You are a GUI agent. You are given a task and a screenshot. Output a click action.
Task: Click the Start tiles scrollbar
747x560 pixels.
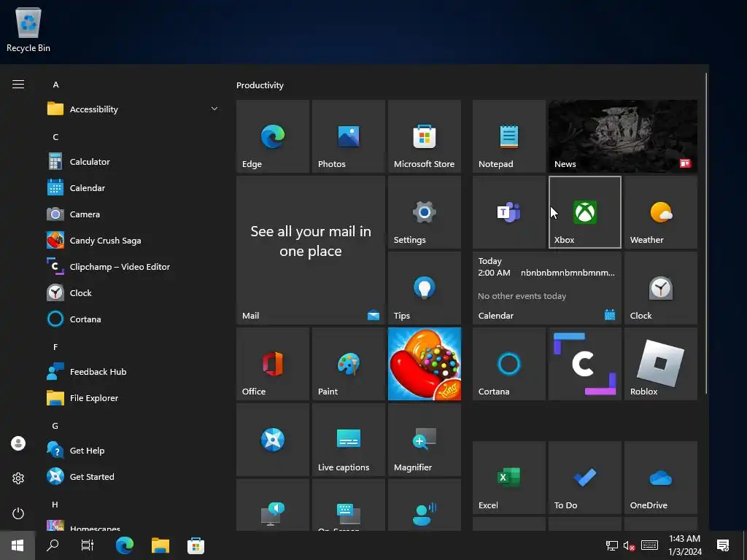coord(706,233)
